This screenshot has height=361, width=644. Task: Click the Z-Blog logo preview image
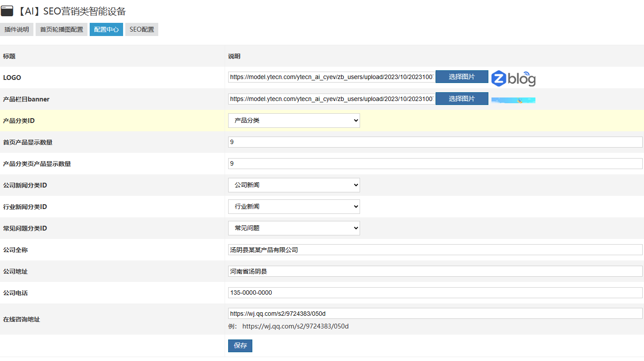click(x=513, y=78)
